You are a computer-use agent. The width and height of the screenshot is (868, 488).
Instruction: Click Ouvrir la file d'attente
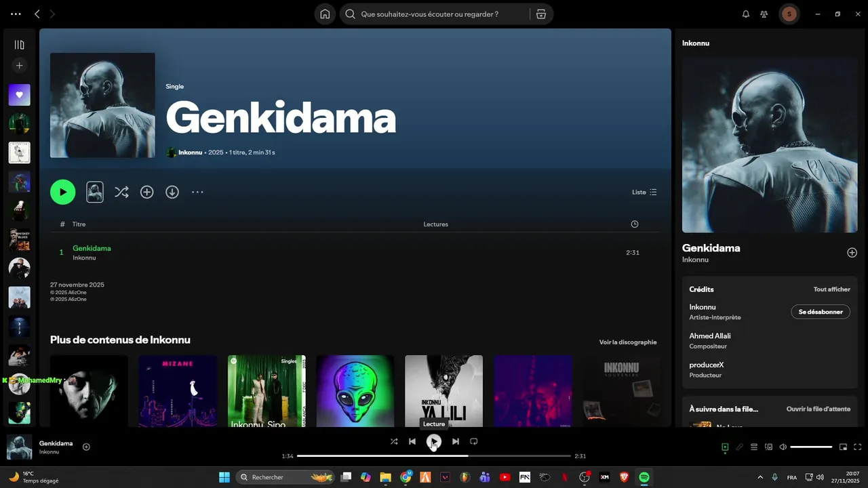(818, 409)
